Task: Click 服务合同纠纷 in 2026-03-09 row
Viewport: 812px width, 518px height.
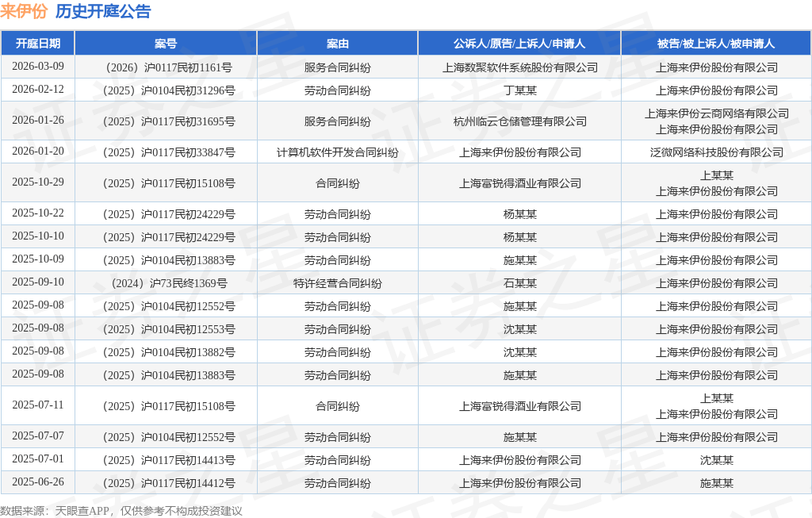Action: pyautogui.click(x=338, y=67)
